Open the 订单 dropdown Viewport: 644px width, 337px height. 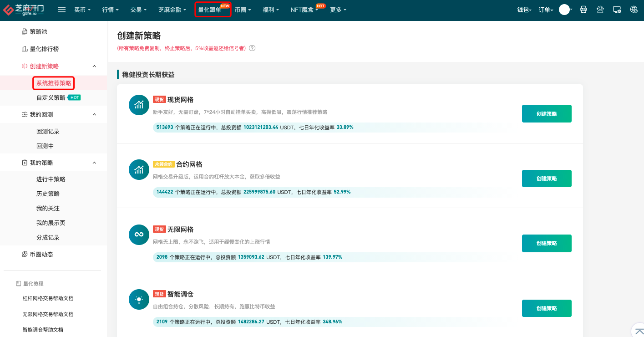click(x=546, y=10)
